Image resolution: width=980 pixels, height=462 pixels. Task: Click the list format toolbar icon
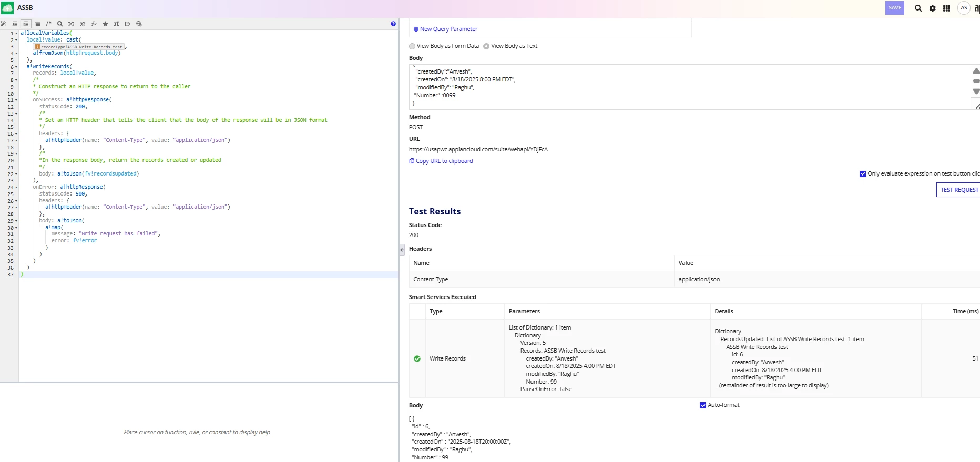tap(37, 24)
